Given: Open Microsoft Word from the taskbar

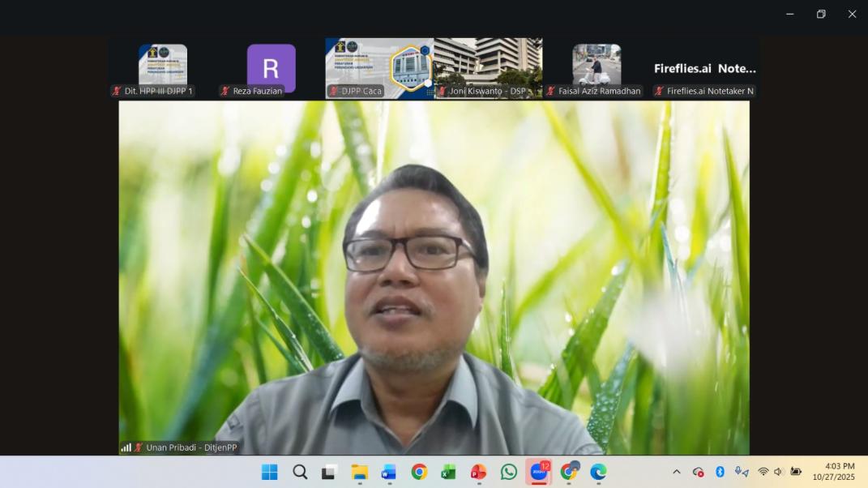Looking at the screenshot, I should click(388, 472).
